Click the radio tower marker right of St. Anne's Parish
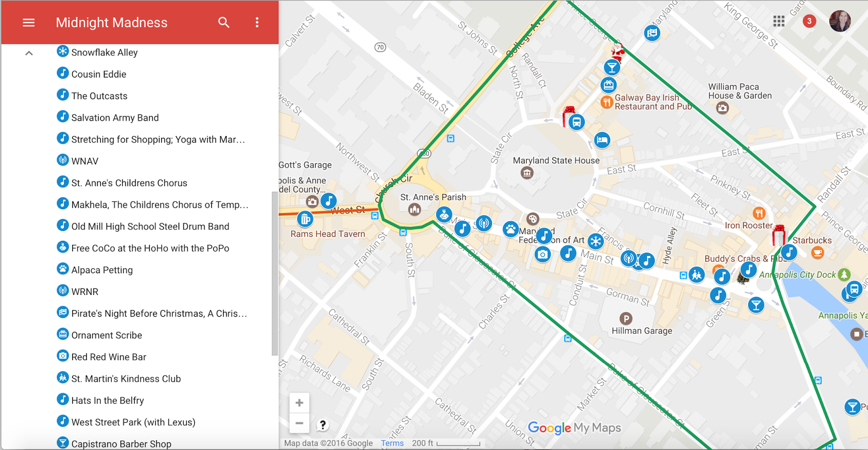Screen dimensions: 868x450 point(483,223)
